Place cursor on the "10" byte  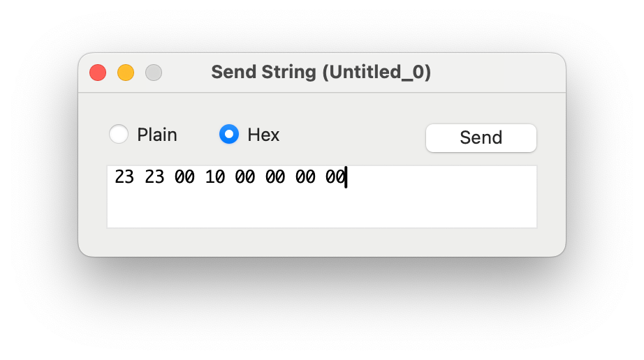pyautogui.click(x=215, y=178)
